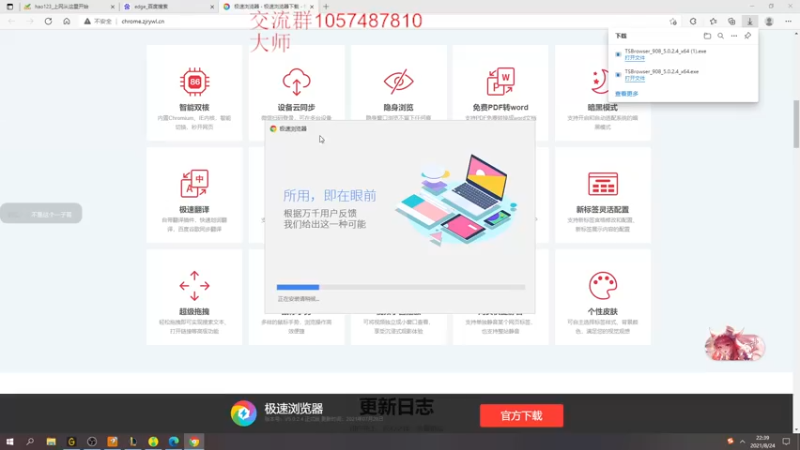Click the anime character floating widget
The width and height of the screenshot is (800, 450).
coord(735,343)
